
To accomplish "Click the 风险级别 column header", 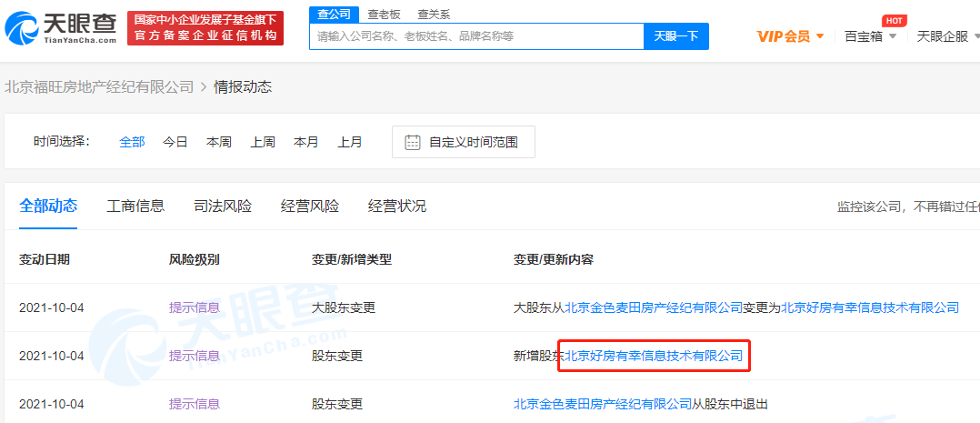I will pyautogui.click(x=195, y=259).
